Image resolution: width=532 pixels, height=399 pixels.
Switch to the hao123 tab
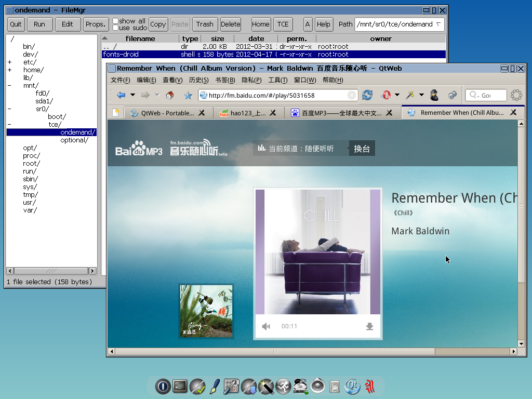tap(248, 113)
